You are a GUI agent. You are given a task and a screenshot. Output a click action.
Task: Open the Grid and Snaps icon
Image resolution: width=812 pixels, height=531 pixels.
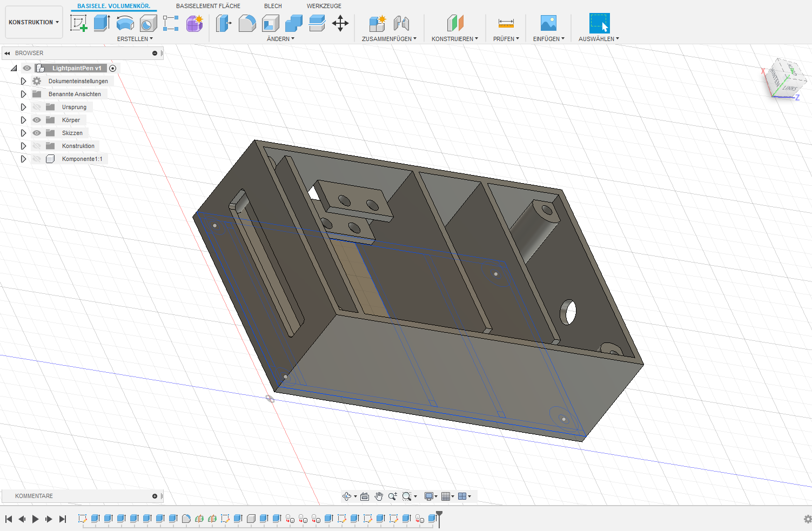[x=446, y=496]
